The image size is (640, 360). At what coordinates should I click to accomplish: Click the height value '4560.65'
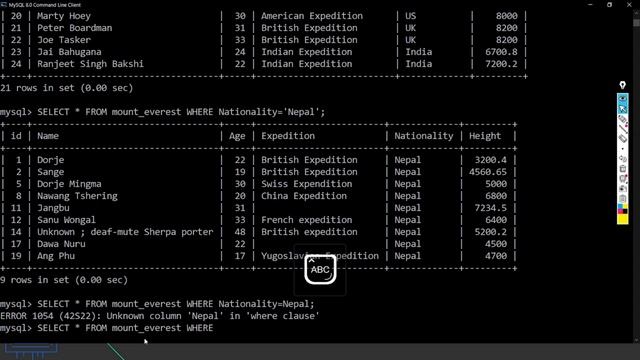tap(488, 172)
